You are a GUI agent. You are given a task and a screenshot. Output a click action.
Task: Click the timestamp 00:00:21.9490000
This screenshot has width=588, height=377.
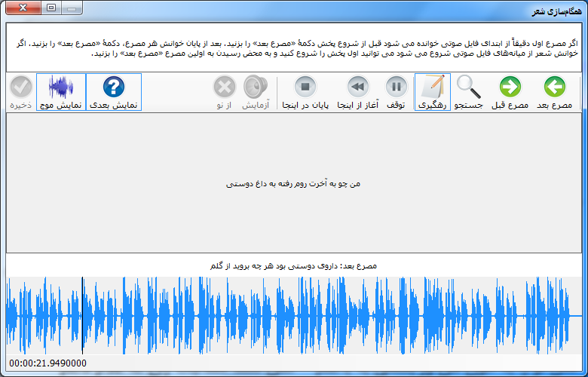(47, 363)
